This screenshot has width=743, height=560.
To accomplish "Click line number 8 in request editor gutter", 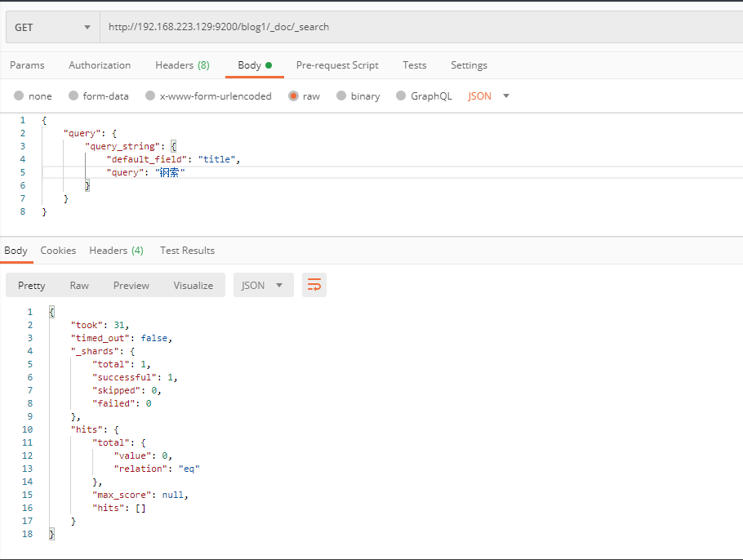I will pyautogui.click(x=23, y=211).
